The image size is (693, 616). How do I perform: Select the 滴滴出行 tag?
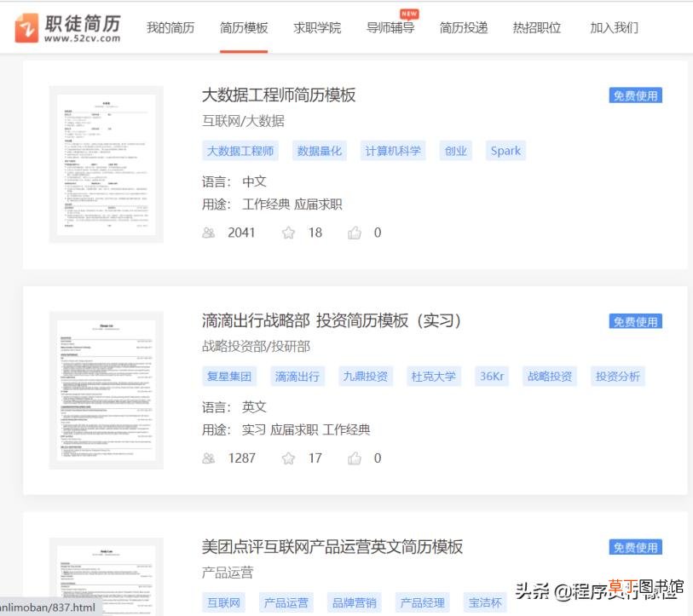point(297,377)
